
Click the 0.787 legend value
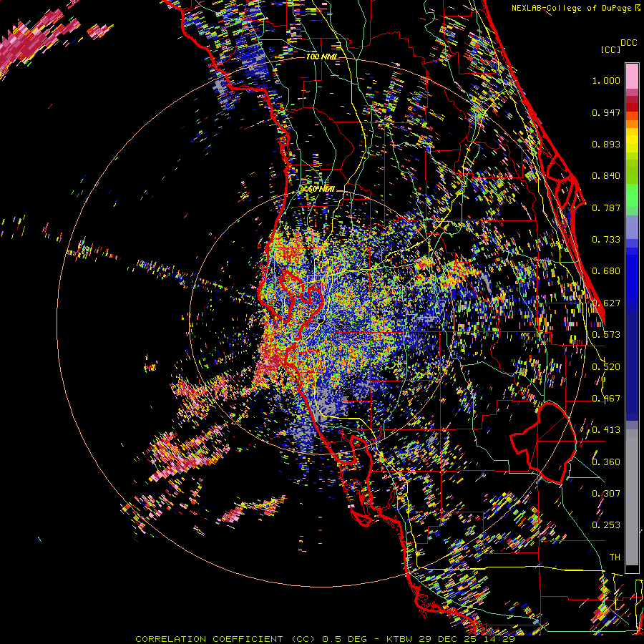point(606,208)
